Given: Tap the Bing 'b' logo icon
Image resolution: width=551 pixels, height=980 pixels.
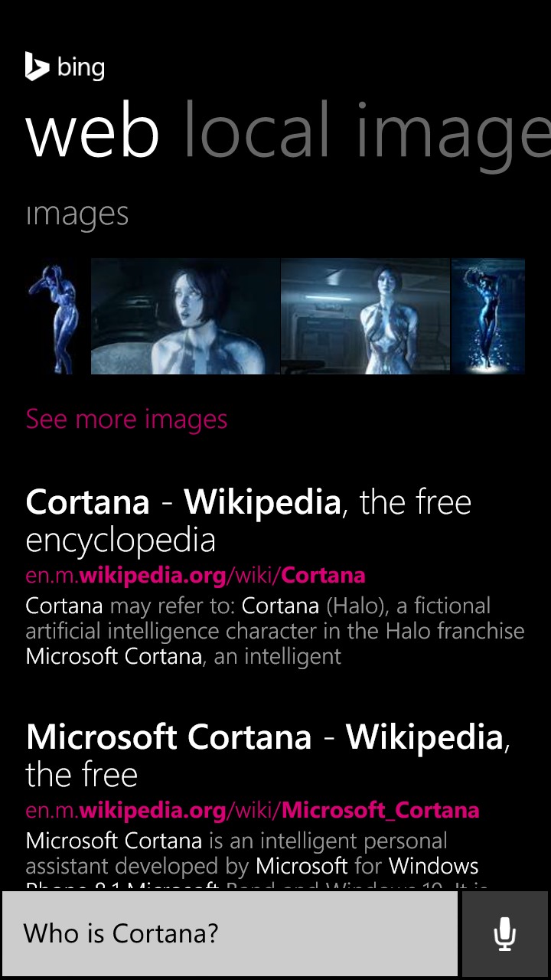Looking at the screenshot, I should [x=37, y=67].
